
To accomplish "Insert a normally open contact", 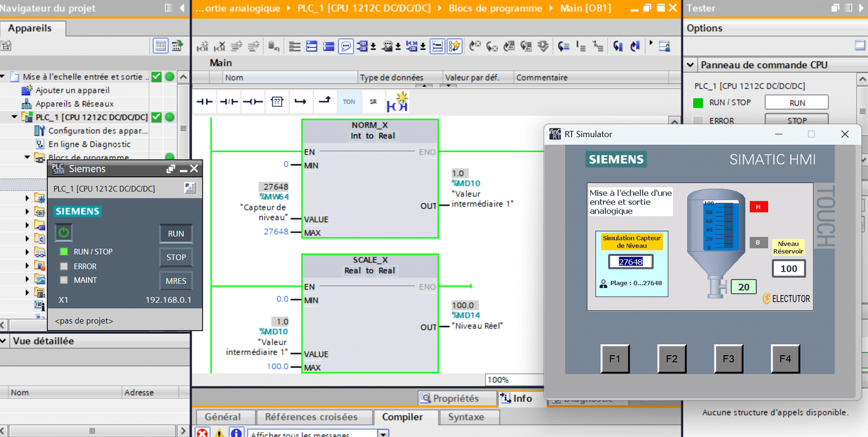I will [x=205, y=102].
